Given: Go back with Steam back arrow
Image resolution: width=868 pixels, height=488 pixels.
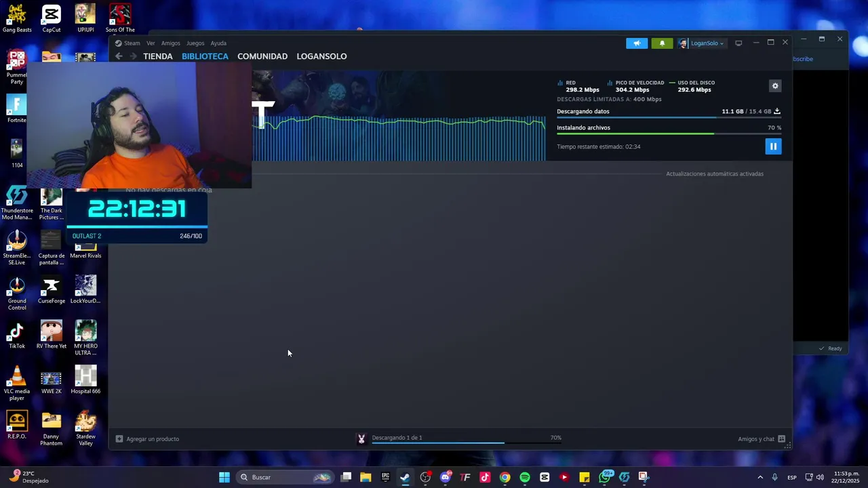Looking at the screenshot, I should coord(119,56).
